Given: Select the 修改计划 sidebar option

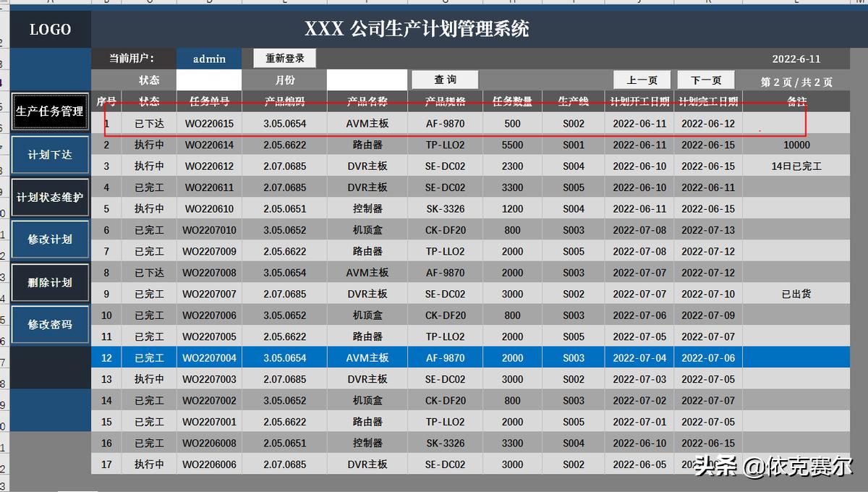Looking at the screenshot, I should point(49,239).
